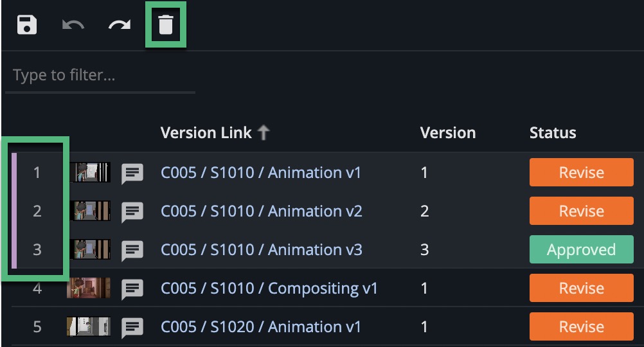
Task: Open the Compositing v1 thumbnail
Action: coord(89,287)
